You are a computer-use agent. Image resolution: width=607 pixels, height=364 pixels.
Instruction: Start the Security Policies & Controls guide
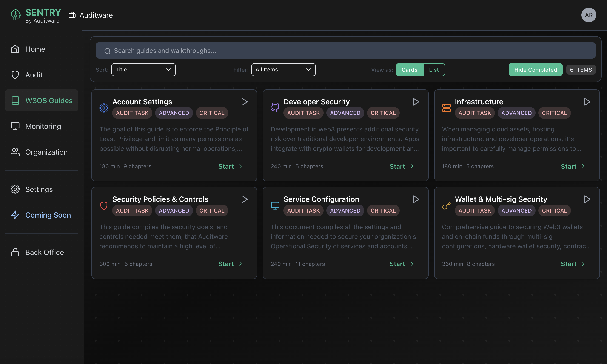point(230,264)
